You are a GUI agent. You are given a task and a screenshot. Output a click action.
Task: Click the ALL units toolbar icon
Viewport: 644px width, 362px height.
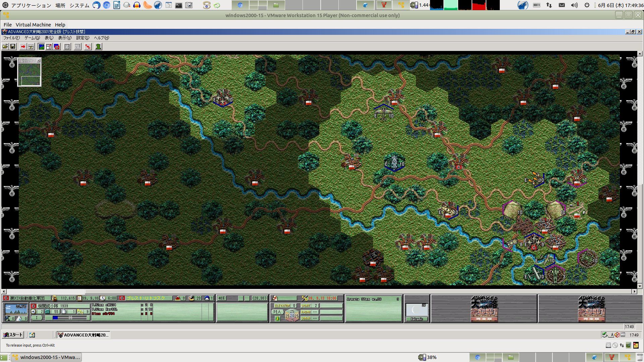(x=77, y=47)
